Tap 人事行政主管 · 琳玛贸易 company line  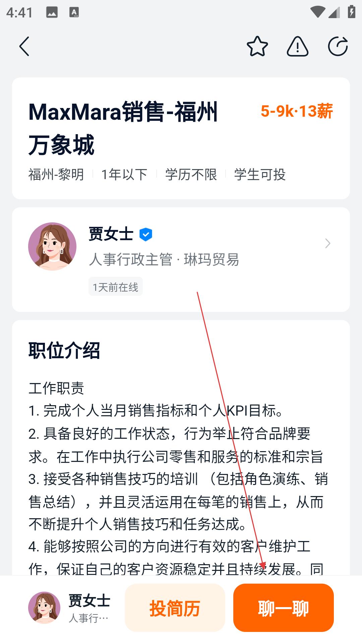(x=164, y=260)
